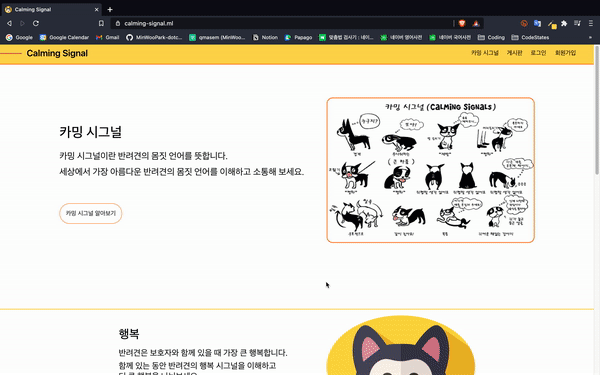600x375 pixels.
Task: Click the line 카밍 시그널이란 반려견의 몸짓 언어를 뜻합니다
Action: (x=143, y=156)
